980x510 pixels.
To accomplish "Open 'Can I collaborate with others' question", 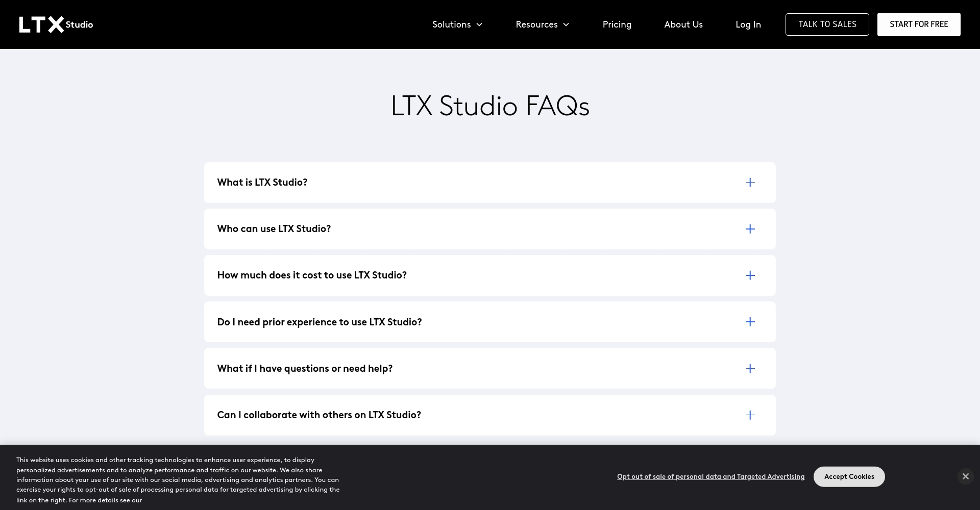I will pos(490,415).
